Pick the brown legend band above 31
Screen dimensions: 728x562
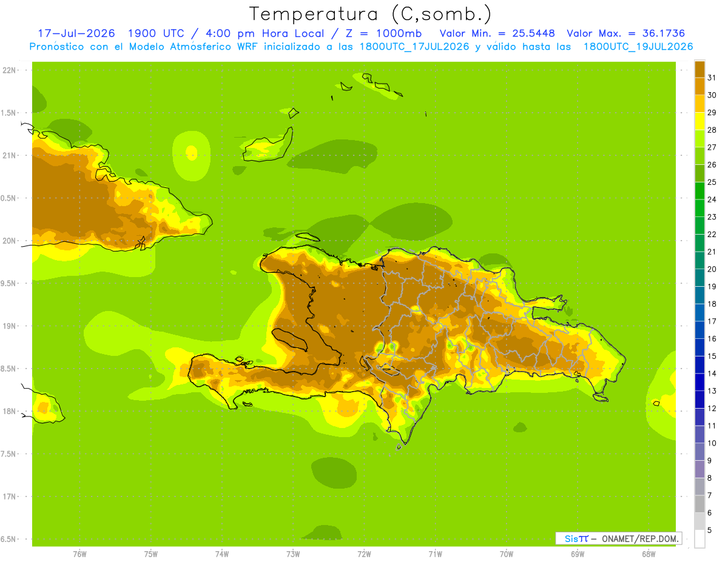coord(699,69)
